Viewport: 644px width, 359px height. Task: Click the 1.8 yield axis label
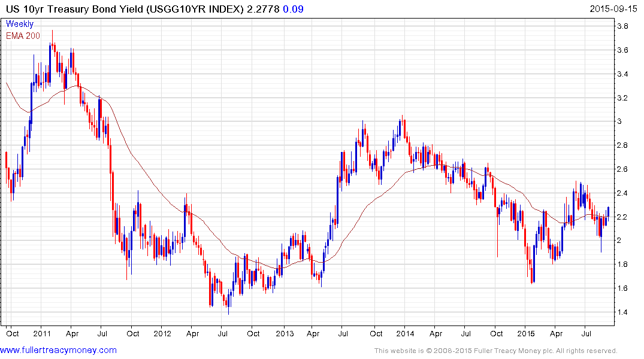click(622, 264)
